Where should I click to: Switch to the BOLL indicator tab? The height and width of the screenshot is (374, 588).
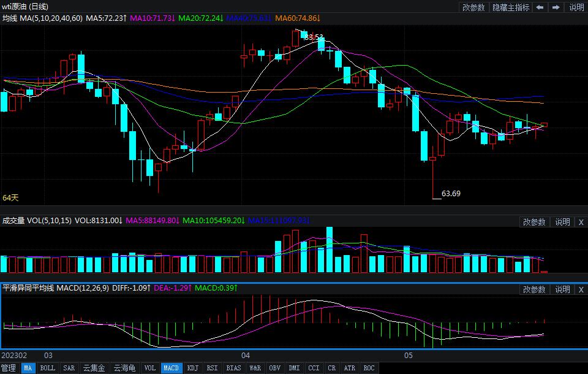tap(47, 368)
